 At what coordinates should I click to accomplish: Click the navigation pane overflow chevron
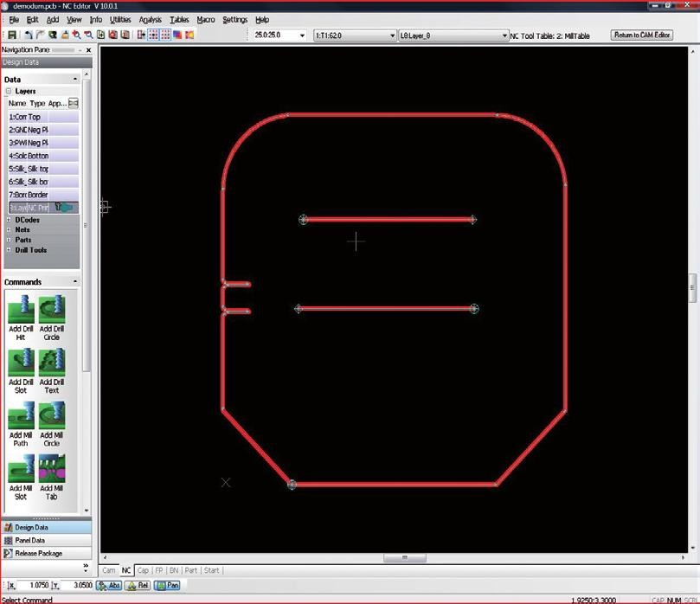(86, 567)
